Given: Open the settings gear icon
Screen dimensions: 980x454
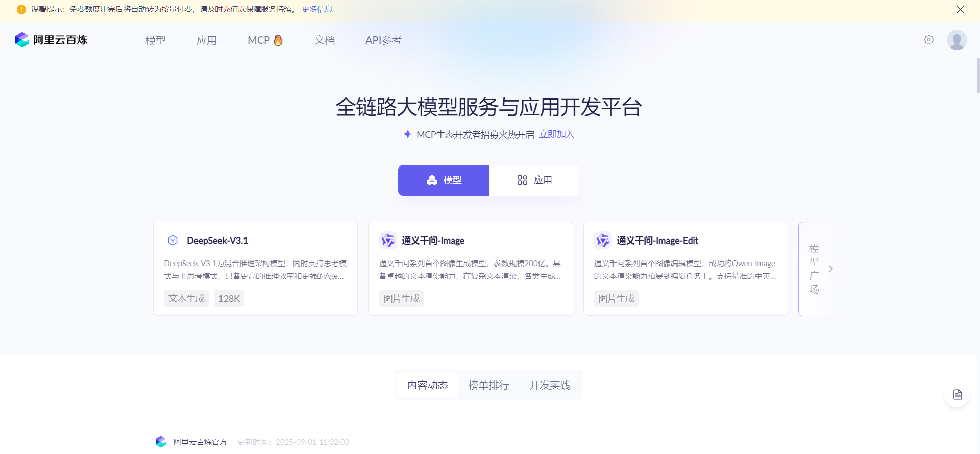Looking at the screenshot, I should click(929, 40).
